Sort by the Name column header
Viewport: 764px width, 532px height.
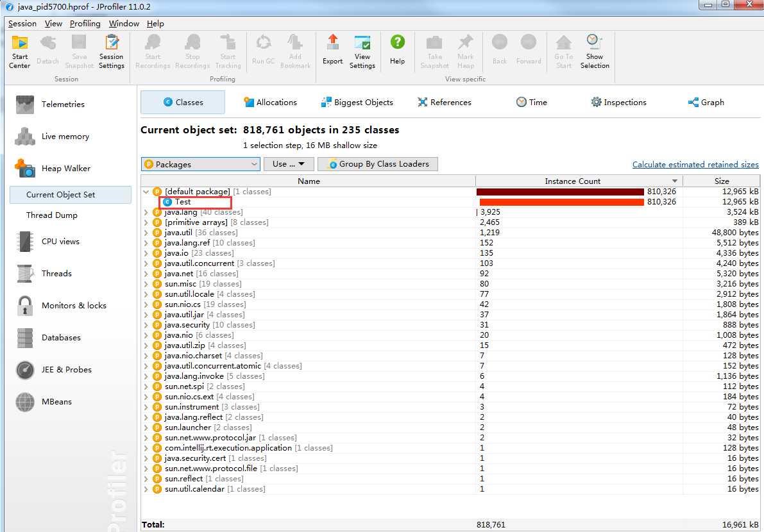click(309, 181)
